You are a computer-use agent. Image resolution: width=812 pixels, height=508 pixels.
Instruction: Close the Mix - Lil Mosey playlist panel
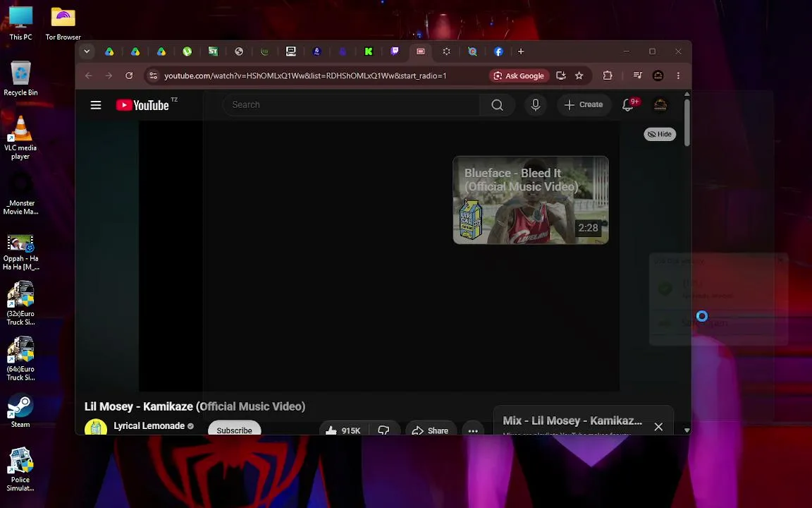coord(658,427)
